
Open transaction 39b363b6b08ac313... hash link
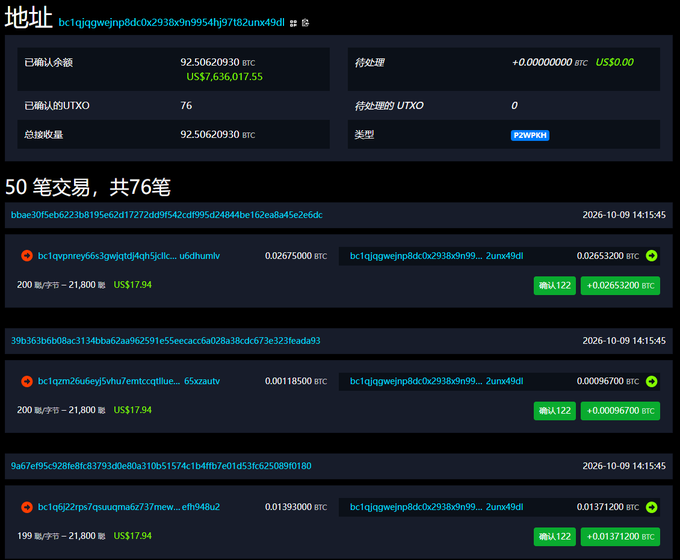click(x=166, y=341)
